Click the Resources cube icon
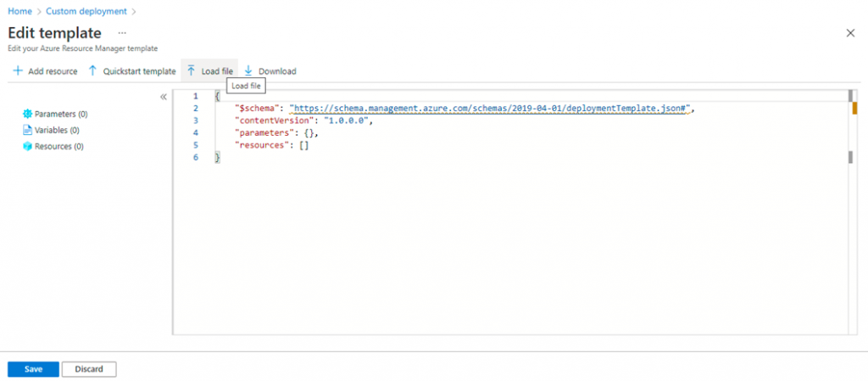The width and height of the screenshot is (868, 381). click(28, 147)
